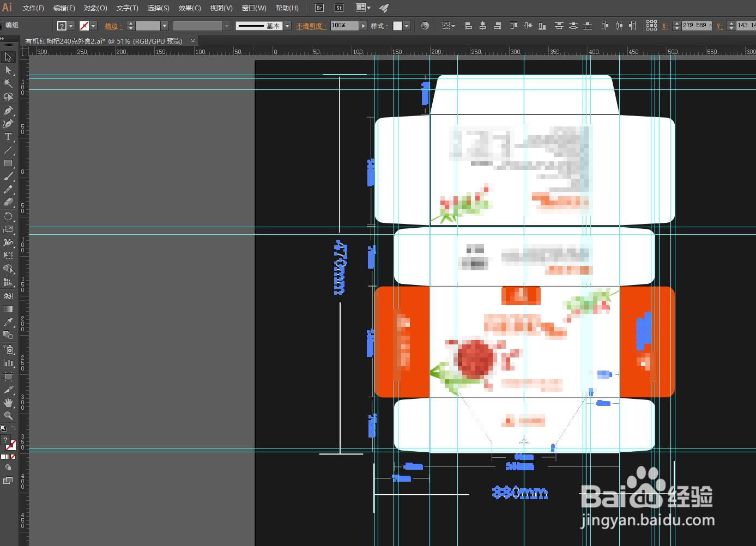Click horizontal align center icon
The height and width of the screenshot is (546, 756).
click(x=482, y=26)
